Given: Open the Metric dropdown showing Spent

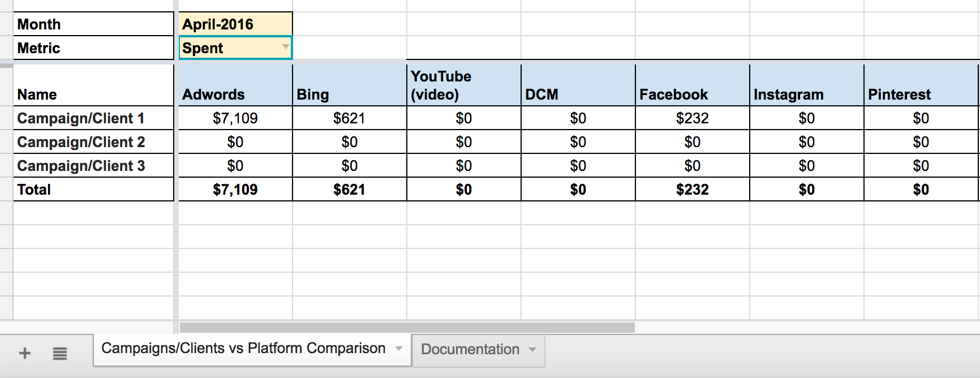Looking at the screenshot, I should click(x=285, y=47).
